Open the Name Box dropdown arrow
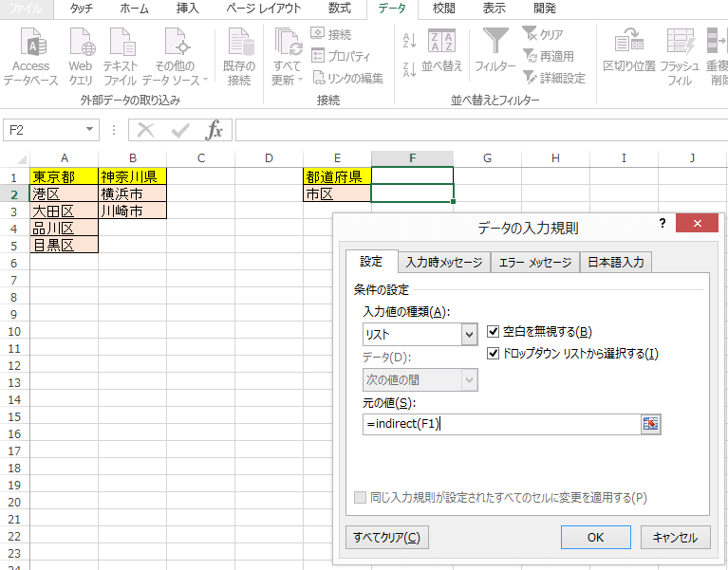 pos(89,129)
